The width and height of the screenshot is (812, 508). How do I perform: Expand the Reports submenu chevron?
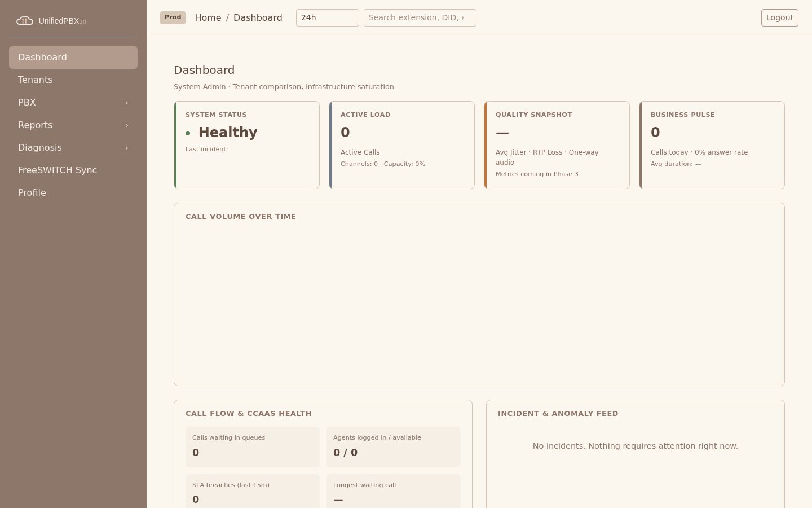[x=127, y=125]
